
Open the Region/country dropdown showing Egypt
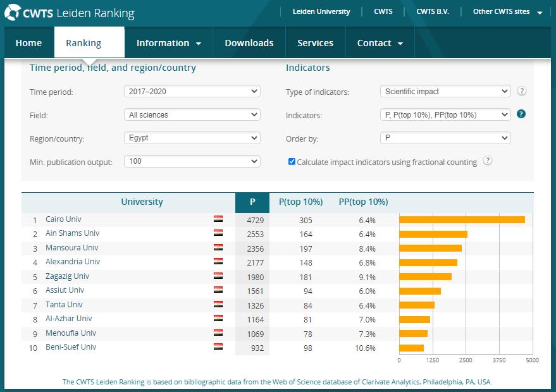pyautogui.click(x=192, y=138)
